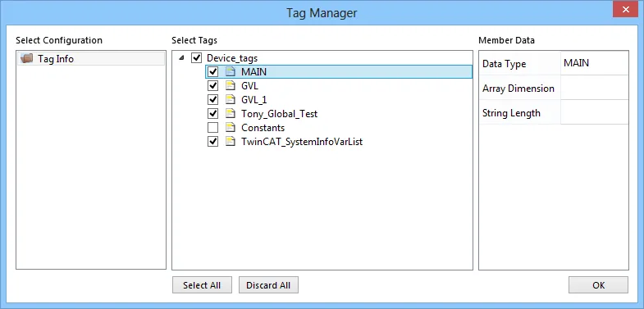This screenshot has width=644, height=309.
Task: Click the MAIN document icon
Action: (231, 72)
